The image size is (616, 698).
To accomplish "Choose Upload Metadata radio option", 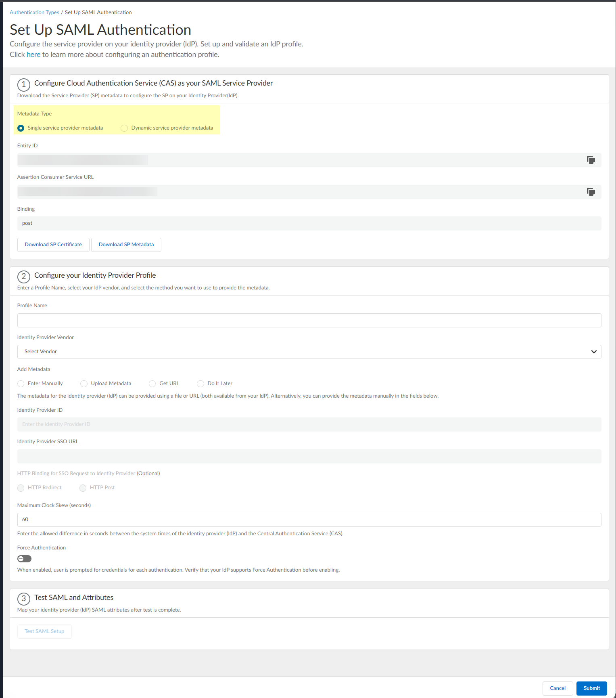I will (x=84, y=384).
